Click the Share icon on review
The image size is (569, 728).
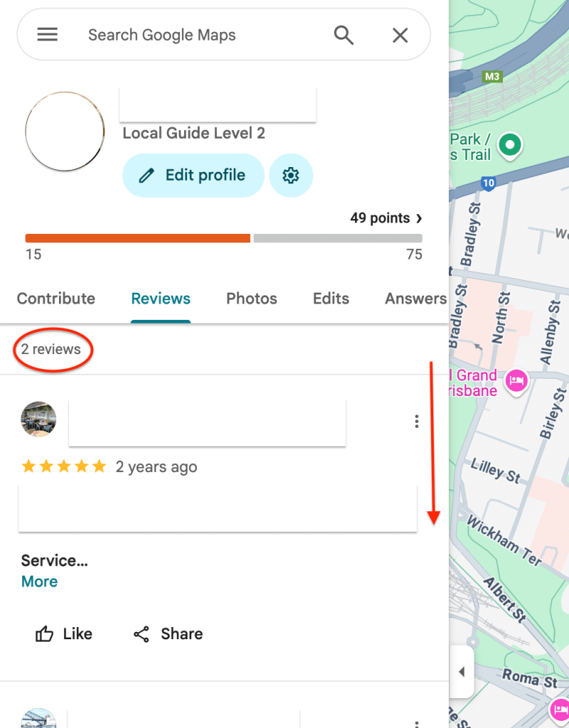pyautogui.click(x=141, y=634)
